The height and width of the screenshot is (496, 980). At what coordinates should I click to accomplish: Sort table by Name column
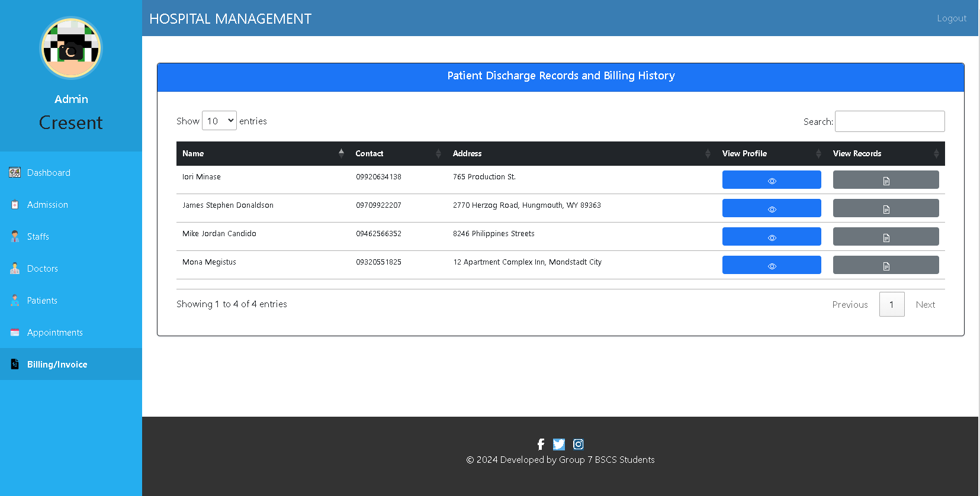click(x=263, y=153)
